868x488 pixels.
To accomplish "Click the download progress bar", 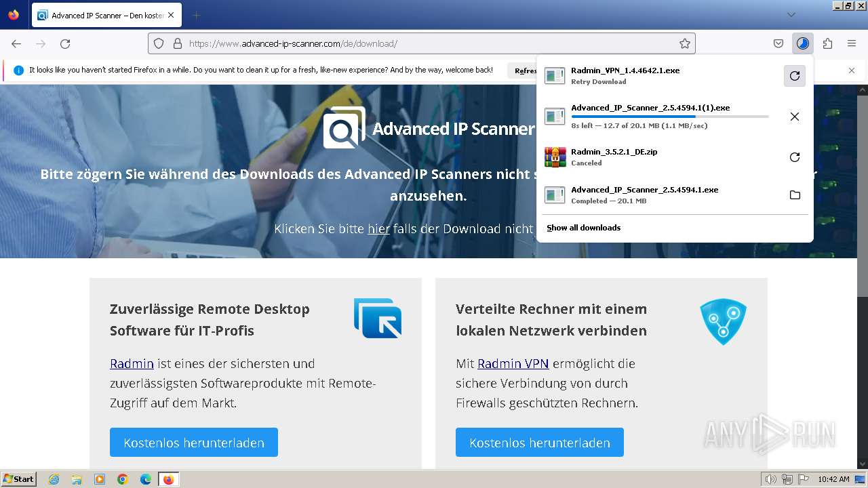I will pyautogui.click(x=670, y=117).
